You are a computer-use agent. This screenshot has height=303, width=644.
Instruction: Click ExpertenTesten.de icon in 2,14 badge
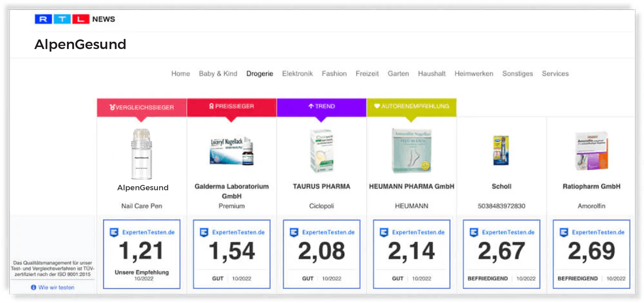pos(384,232)
